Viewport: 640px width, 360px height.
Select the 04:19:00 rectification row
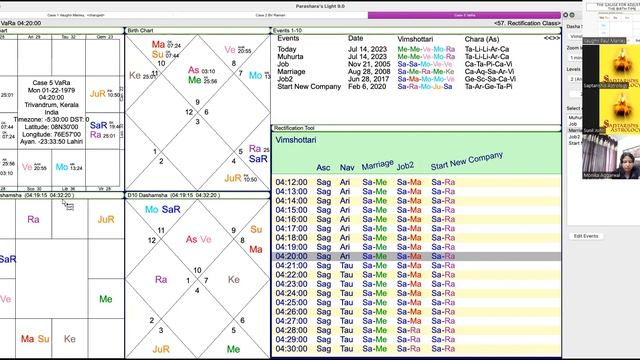coord(416,247)
